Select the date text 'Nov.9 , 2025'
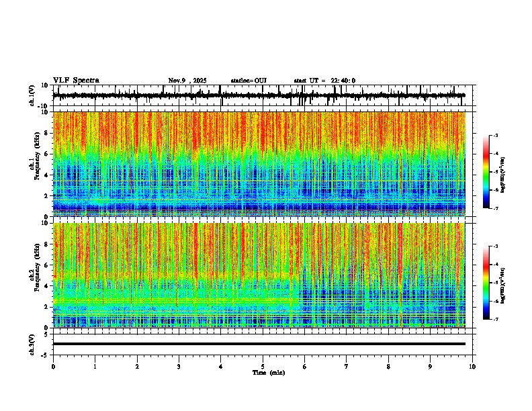 (187, 81)
